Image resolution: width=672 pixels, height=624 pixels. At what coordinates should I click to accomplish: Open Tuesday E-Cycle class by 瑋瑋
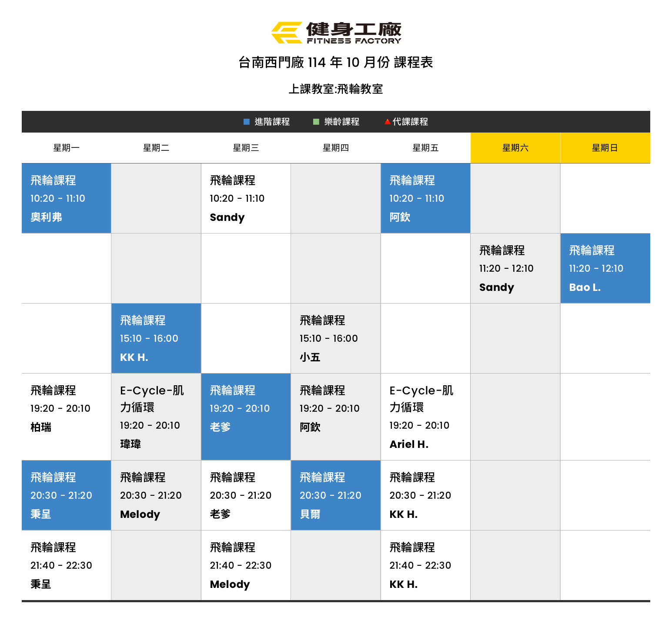156,417
